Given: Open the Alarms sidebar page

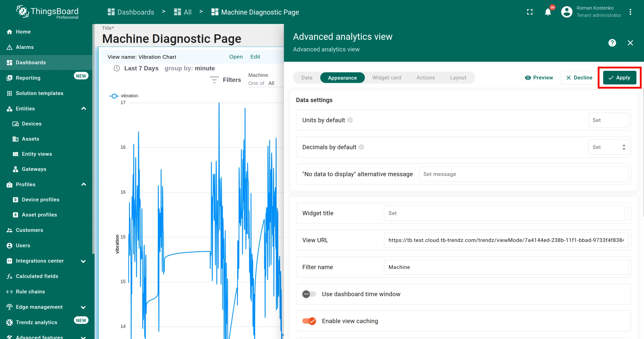Looking at the screenshot, I should click(x=46, y=47).
